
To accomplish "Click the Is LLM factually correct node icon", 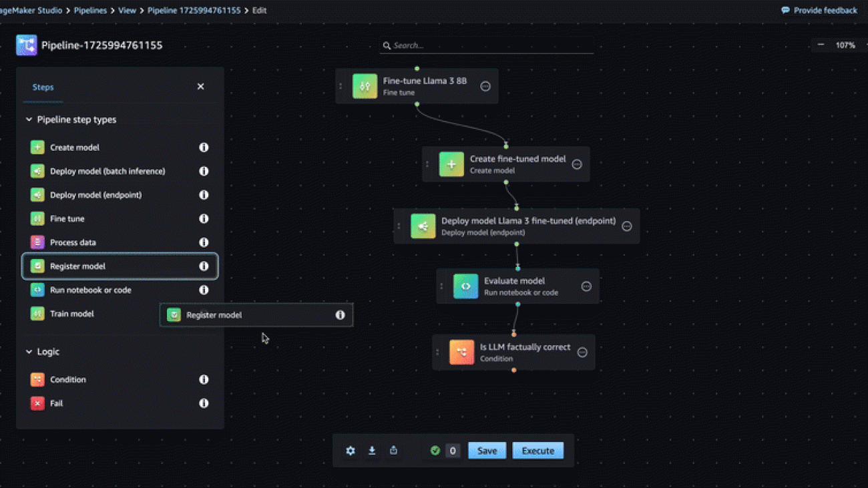I will [461, 352].
